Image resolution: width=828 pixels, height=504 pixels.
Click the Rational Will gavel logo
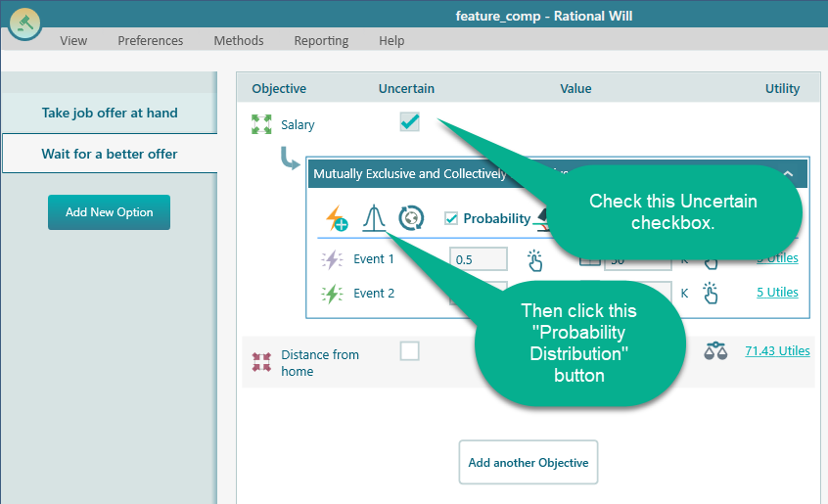[24, 23]
